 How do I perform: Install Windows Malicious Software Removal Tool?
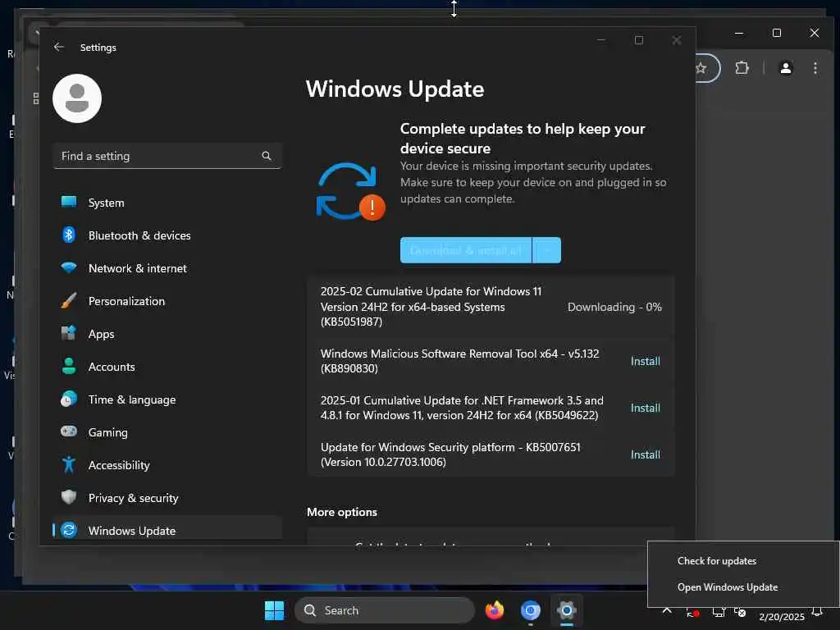645,361
